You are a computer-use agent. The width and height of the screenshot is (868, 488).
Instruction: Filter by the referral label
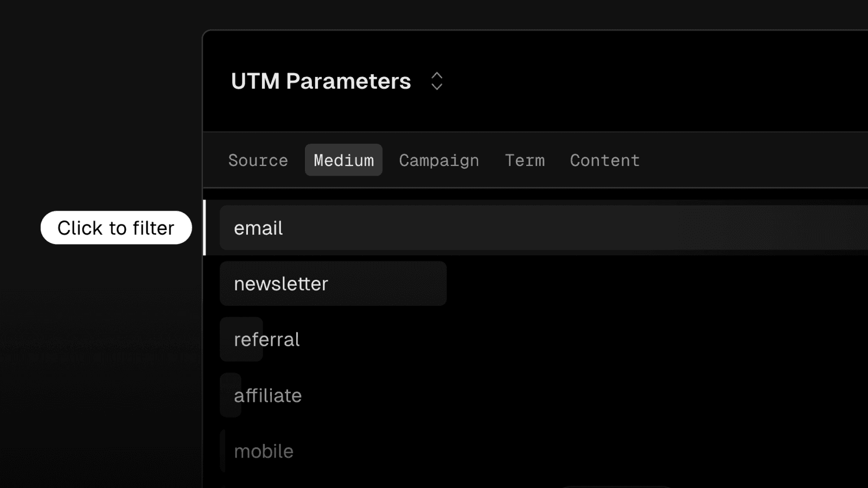(x=266, y=340)
